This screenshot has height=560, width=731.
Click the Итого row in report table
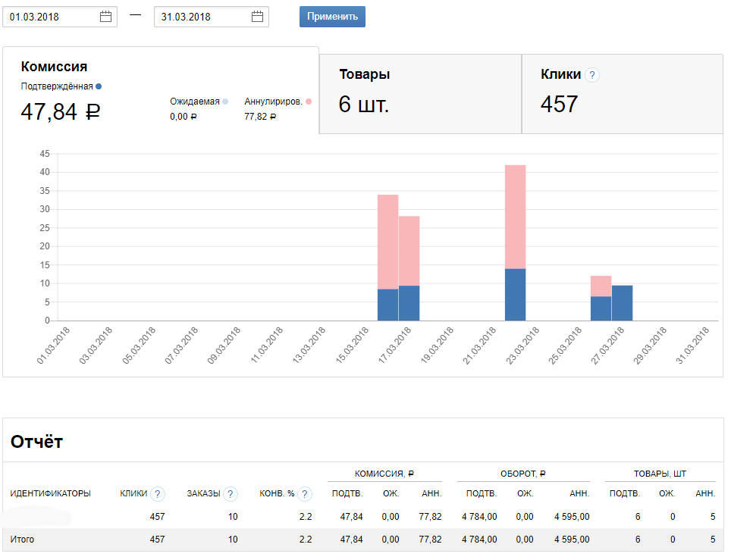364,540
